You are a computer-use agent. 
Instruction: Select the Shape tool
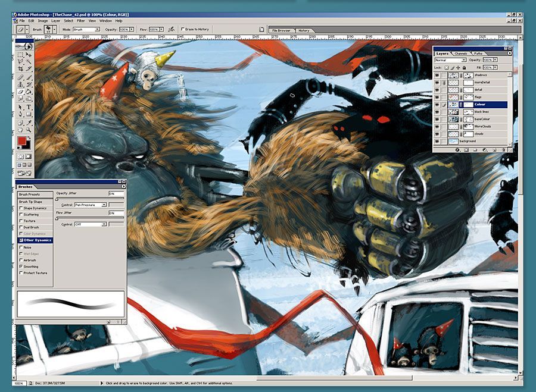29,114
